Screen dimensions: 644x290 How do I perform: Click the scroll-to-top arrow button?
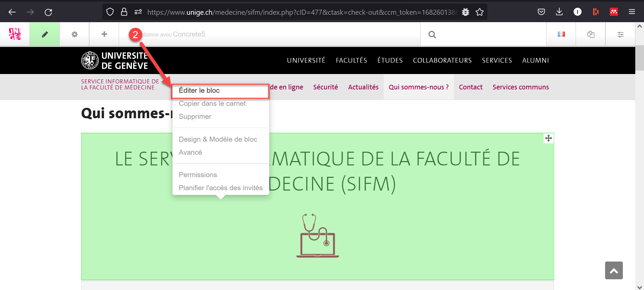point(613,271)
